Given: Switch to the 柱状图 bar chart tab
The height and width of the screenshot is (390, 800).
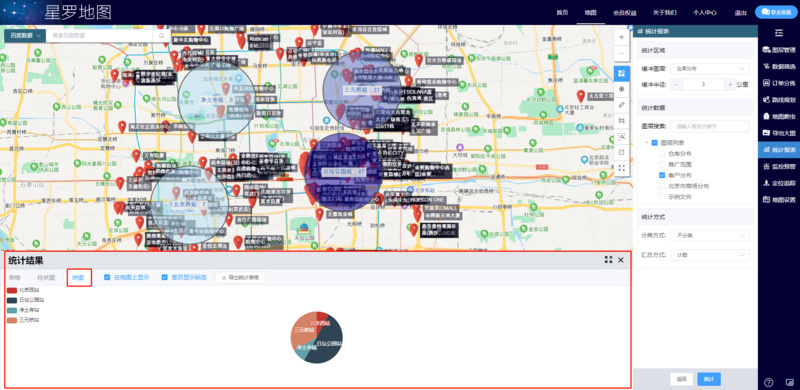Looking at the screenshot, I should click(x=46, y=278).
